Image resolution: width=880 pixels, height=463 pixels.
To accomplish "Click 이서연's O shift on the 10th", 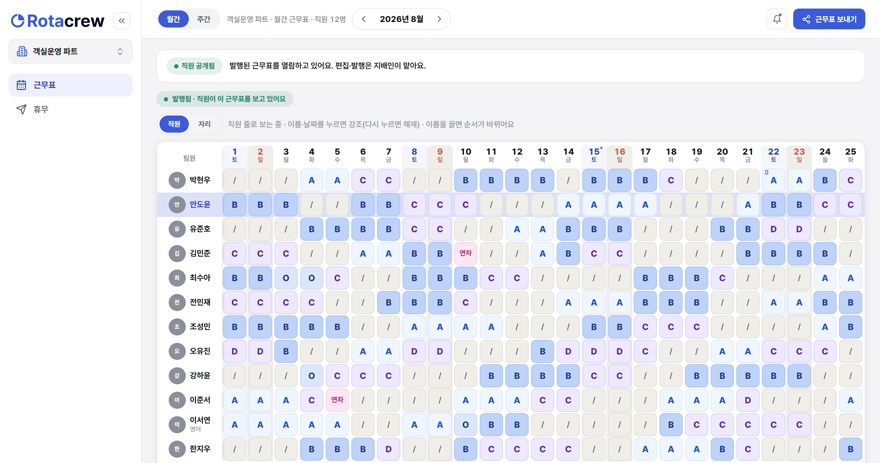I will tap(466, 424).
